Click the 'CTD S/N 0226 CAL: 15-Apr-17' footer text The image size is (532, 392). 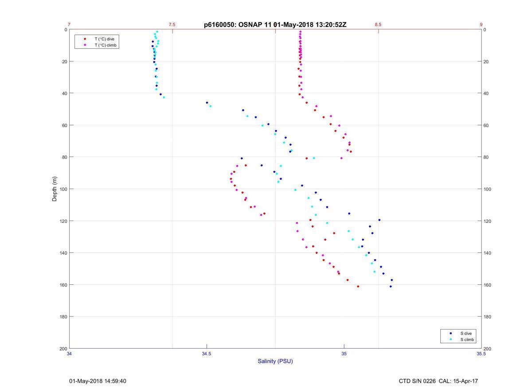pyautogui.click(x=438, y=381)
